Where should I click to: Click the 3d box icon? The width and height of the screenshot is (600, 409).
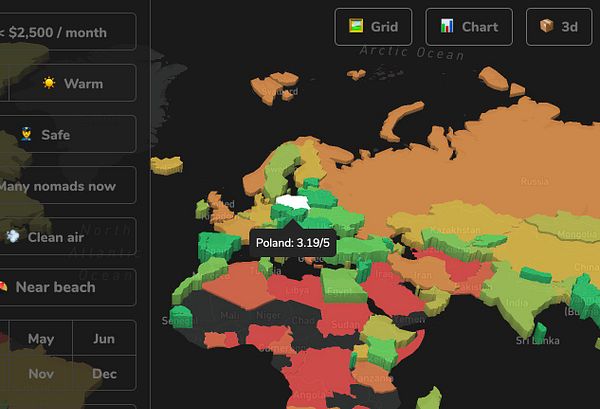click(x=546, y=26)
